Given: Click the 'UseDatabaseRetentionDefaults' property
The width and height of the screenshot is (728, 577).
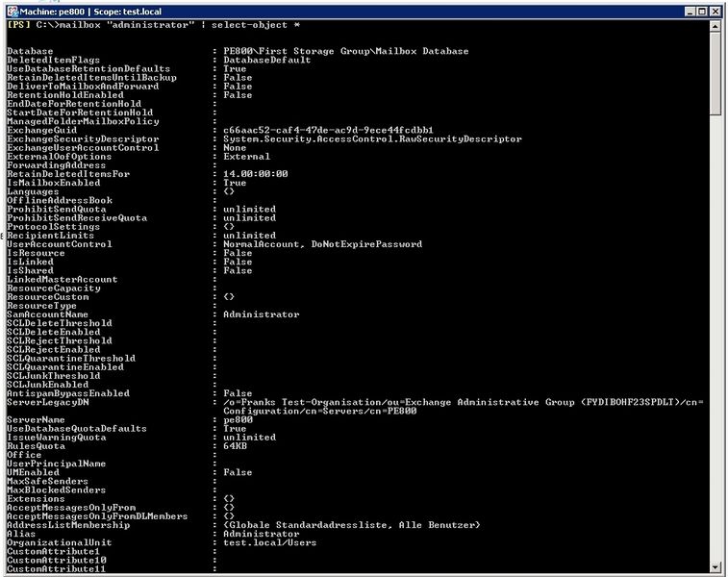Looking at the screenshot, I should 88,68.
